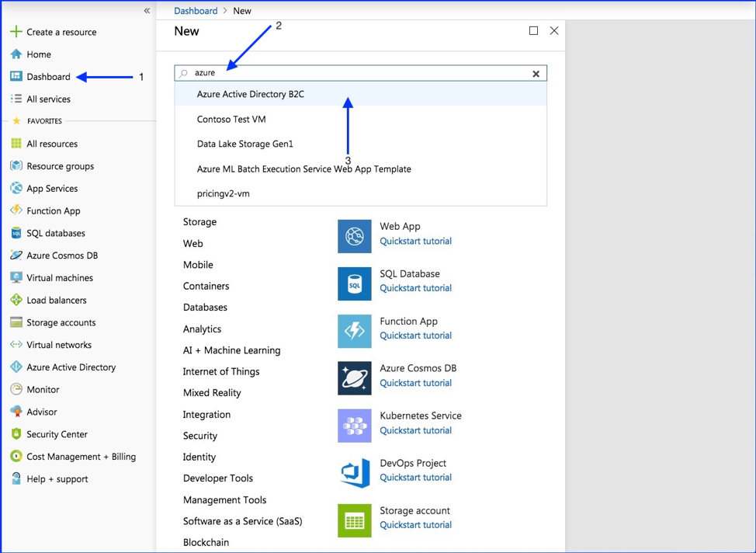Pick Data Lake Storage Gen1 suggestion
Viewport: 756px width, 553px height.
[x=361, y=144]
